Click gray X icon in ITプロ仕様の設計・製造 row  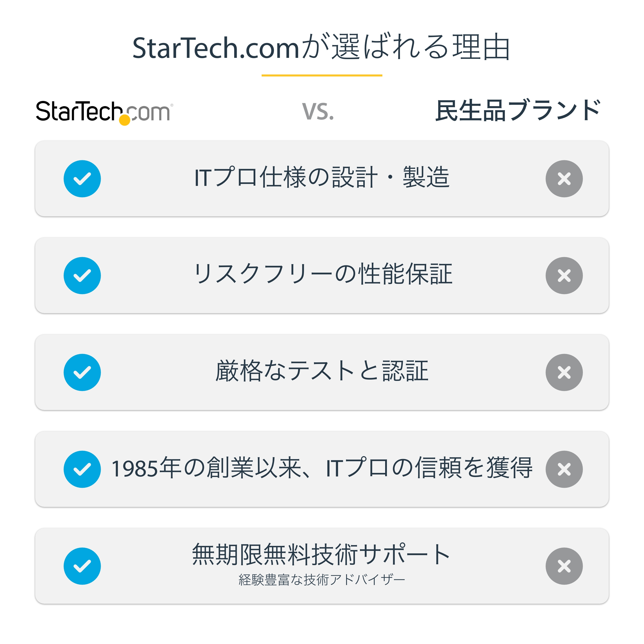[564, 179]
